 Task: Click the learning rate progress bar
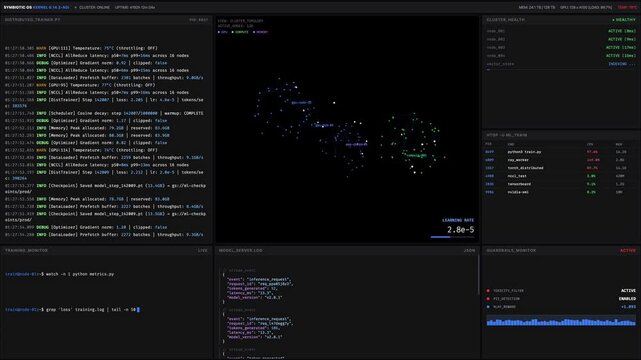pos(452,237)
